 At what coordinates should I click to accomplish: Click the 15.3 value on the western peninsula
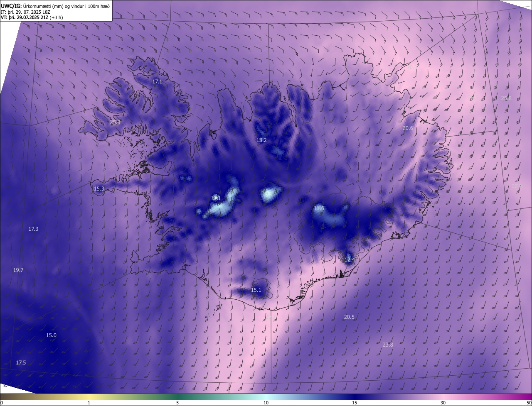[99, 189]
